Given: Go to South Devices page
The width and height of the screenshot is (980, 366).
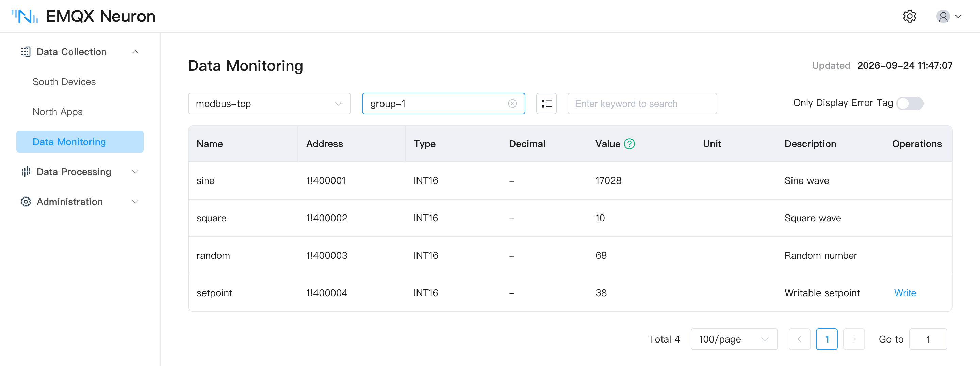Looking at the screenshot, I should (x=64, y=82).
